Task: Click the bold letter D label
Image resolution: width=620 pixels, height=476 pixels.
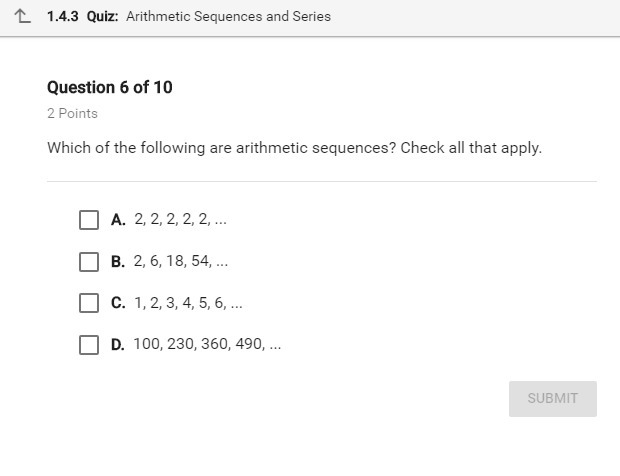Action: click(x=118, y=345)
